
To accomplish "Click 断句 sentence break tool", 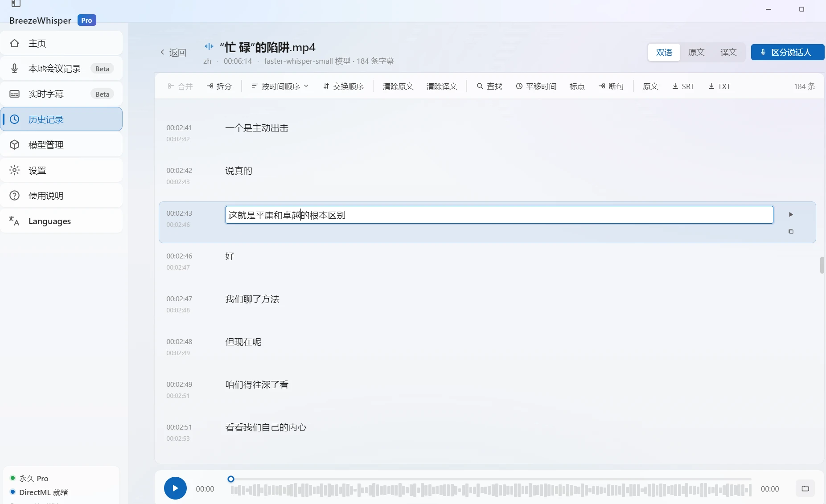I will pos(611,86).
